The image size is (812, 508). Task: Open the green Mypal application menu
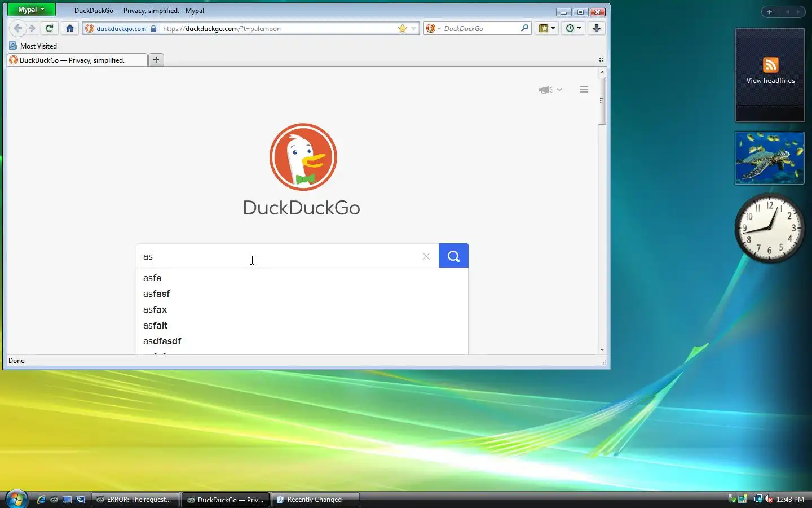(x=31, y=10)
